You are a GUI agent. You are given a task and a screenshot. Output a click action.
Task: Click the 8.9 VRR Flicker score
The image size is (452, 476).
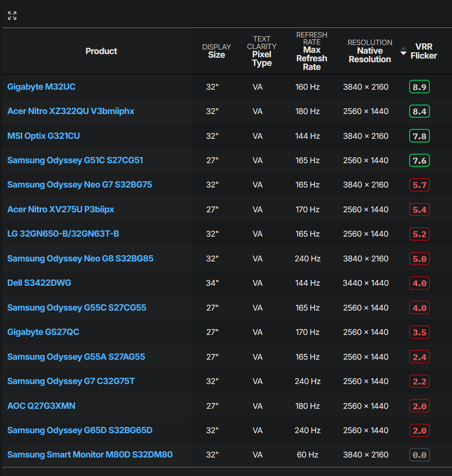[x=420, y=87]
